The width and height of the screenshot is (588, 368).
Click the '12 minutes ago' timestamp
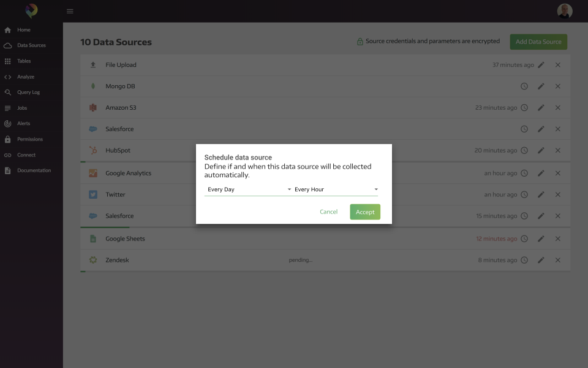[497, 239]
